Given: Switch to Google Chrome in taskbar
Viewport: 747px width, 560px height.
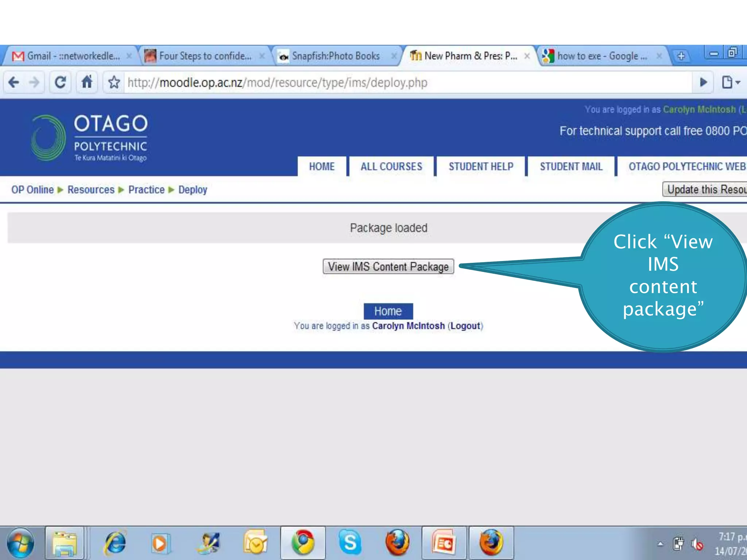Looking at the screenshot, I should click(303, 543).
